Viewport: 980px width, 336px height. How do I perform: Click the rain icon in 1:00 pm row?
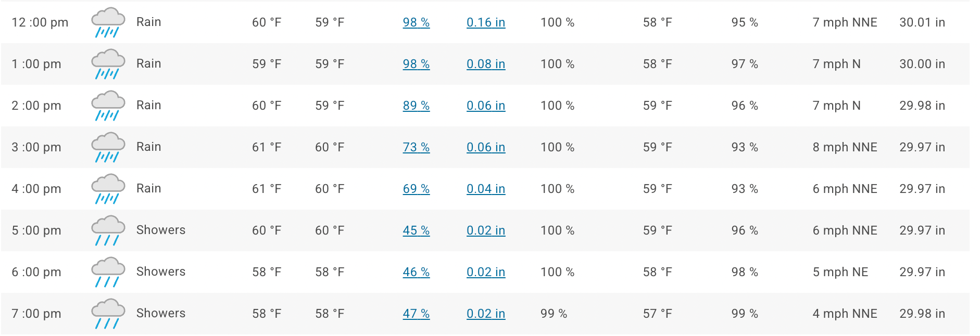point(108,64)
